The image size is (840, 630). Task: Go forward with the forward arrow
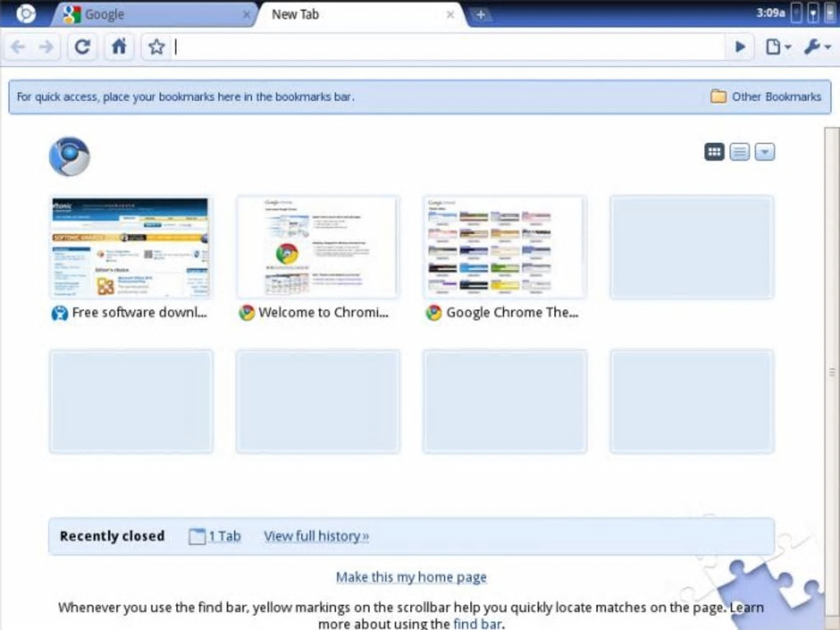tap(47, 47)
